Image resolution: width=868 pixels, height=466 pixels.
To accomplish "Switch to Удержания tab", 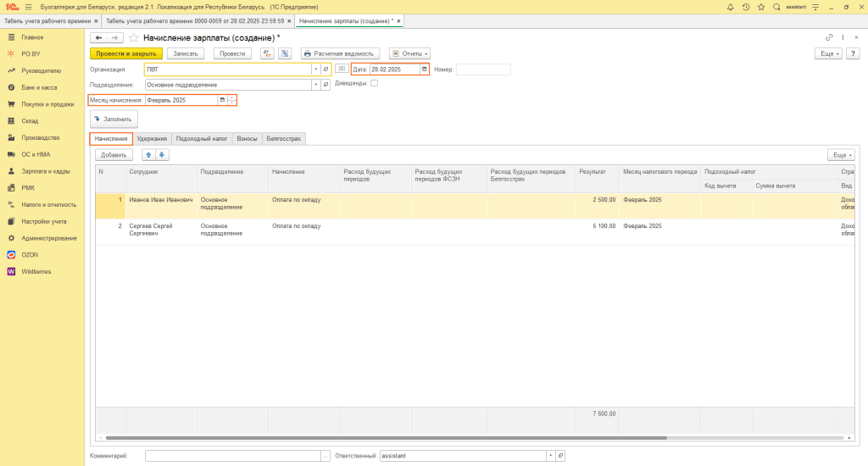I will point(152,138).
